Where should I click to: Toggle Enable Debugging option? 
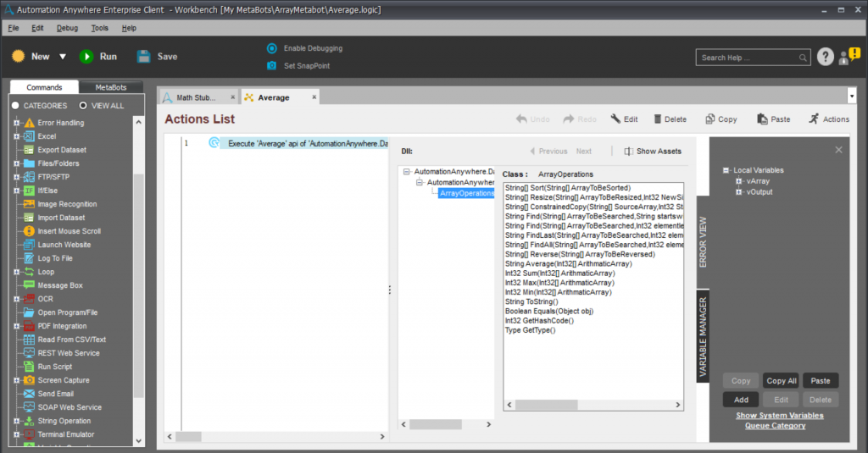(272, 48)
